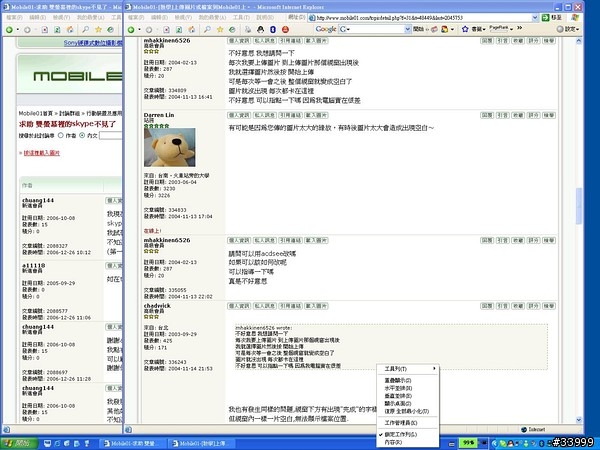Click the 私人訊息 button on chadwick's post
Screen dimensions: 600x450
pyautogui.click(x=265, y=306)
